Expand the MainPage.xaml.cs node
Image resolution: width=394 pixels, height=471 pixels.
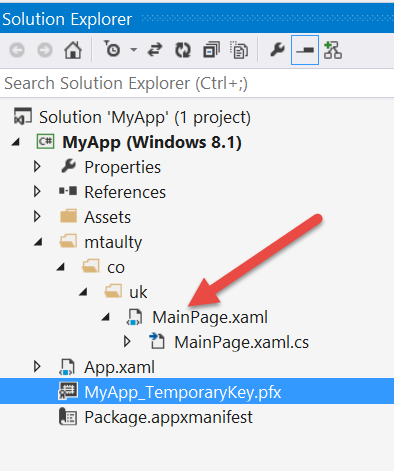pyautogui.click(x=127, y=342)
